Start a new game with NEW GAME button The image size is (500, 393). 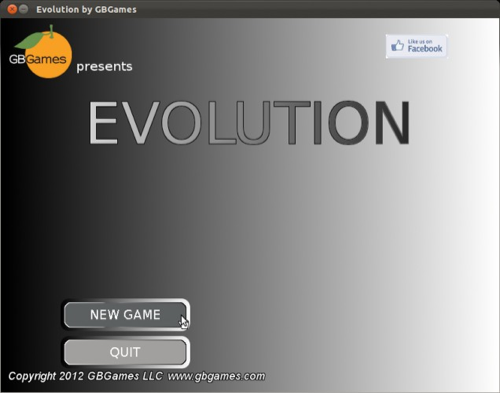[x=126, y=315]
